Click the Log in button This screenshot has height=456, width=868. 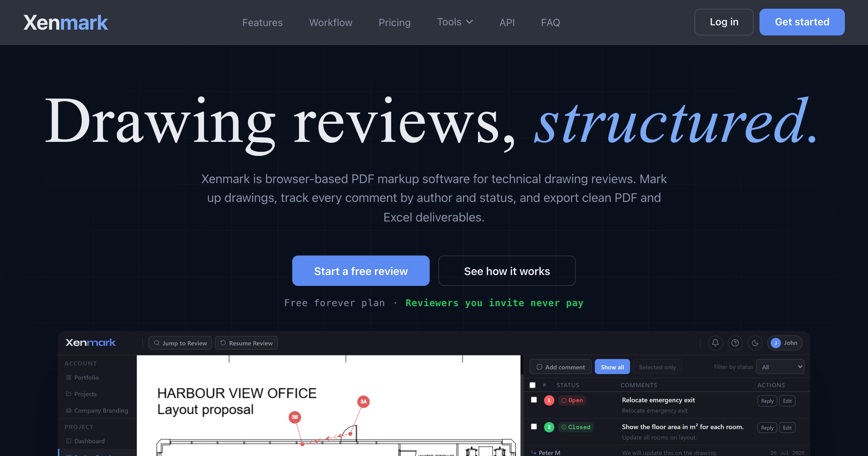pos(724,22)
